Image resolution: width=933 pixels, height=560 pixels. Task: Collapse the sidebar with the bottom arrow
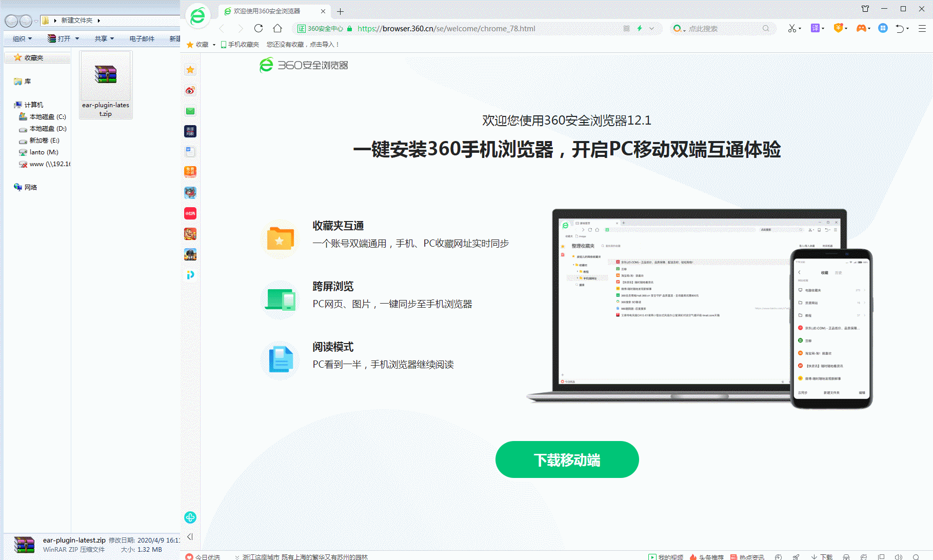pos(190,536)
